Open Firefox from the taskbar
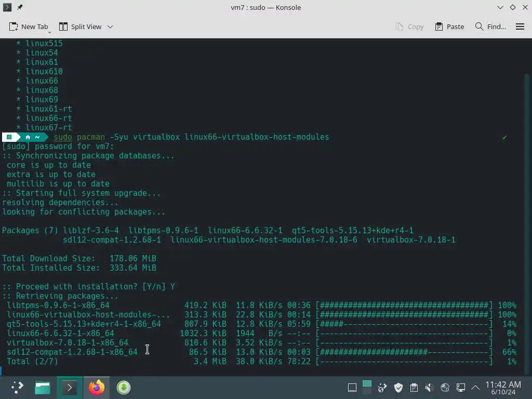Viewport: 532px width, 399px height. (97, 388)
